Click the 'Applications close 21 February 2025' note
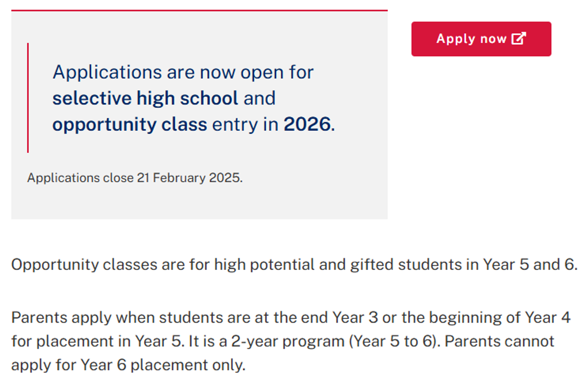586x392 pixels. click(x=135, y=178)
